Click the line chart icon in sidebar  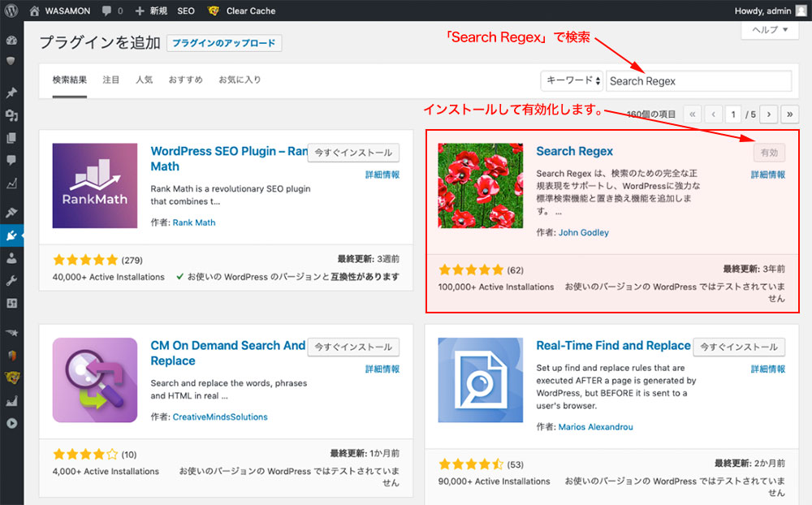[x=11, y=183]
